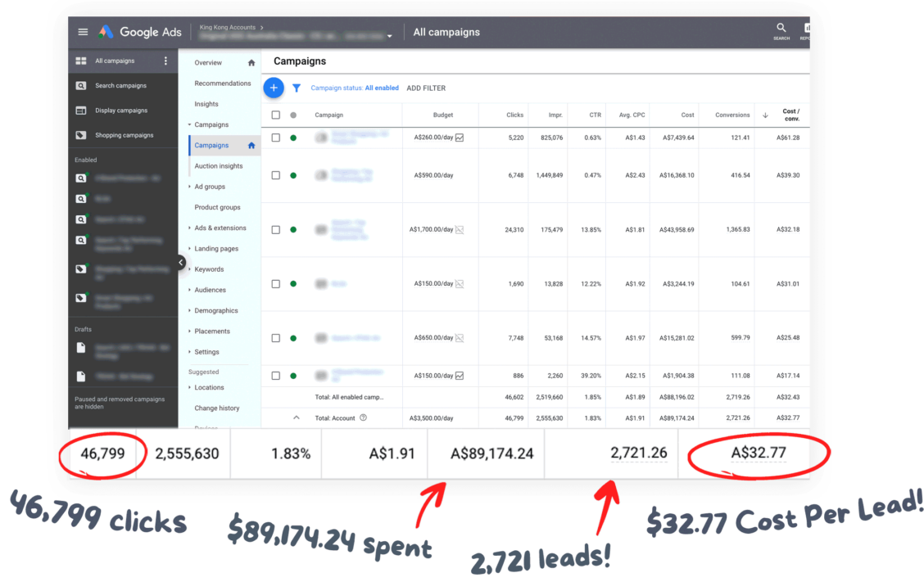
Task: Click budget chart icon for A$260.00/day
Action: tap(460, 138)
